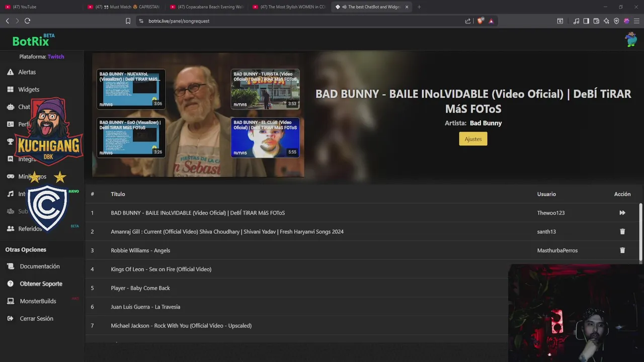Click the Ajustes button
Image resolution: width=644 pixels, height=362 pixels.
pos(473,139)
